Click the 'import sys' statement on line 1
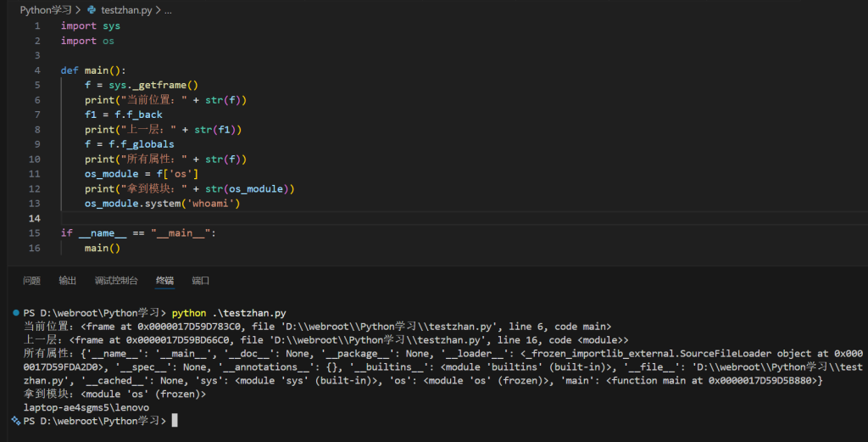Image resolution: width=868 pixels, height=442 pixels. 90,25
